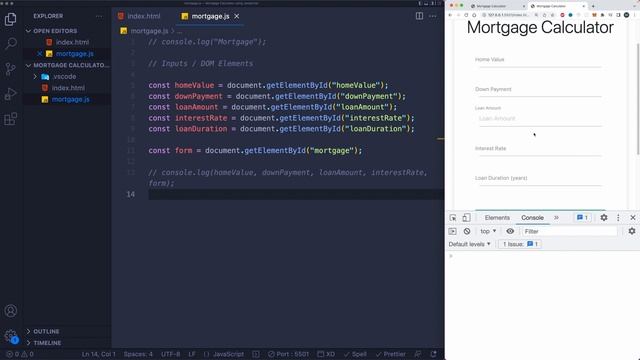This screenshot has height=360, width=640.
Task: Collapse the Mortgage Calculator folder section
Action: click(67, 65)
